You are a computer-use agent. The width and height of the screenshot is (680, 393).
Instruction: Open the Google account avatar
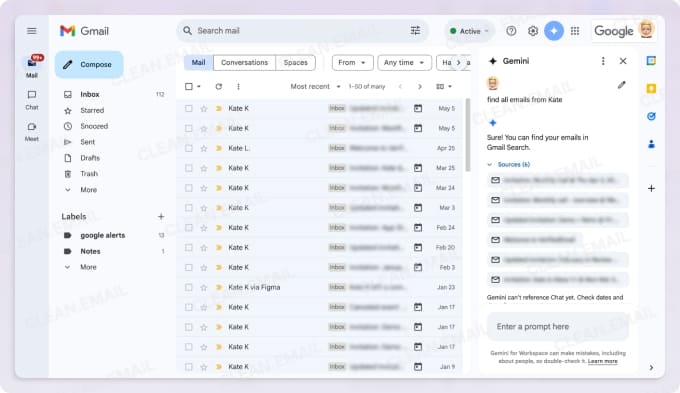[646, 29]
